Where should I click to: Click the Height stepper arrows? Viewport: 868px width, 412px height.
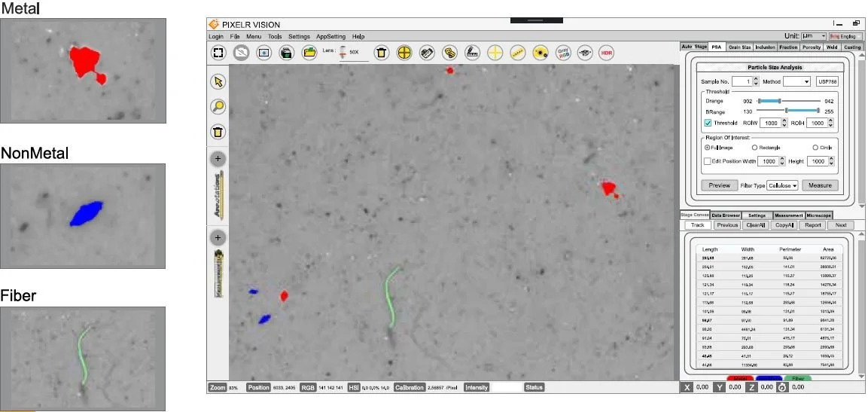click(x=830, y=161)
